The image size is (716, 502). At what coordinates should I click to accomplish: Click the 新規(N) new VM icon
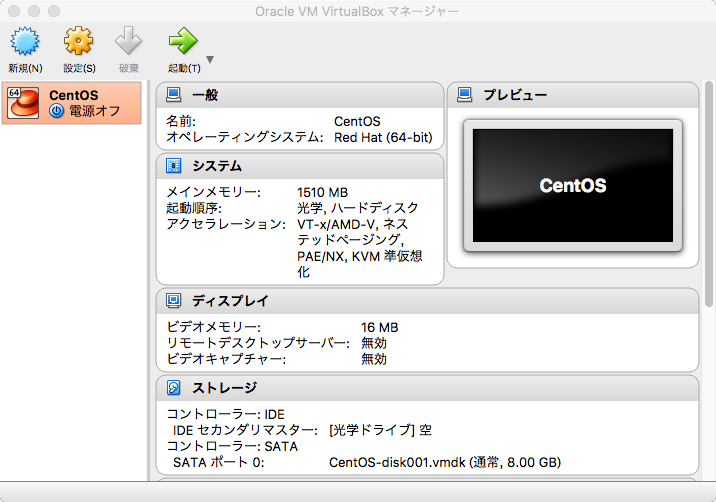pyautogui.click(x=25, y=42)
